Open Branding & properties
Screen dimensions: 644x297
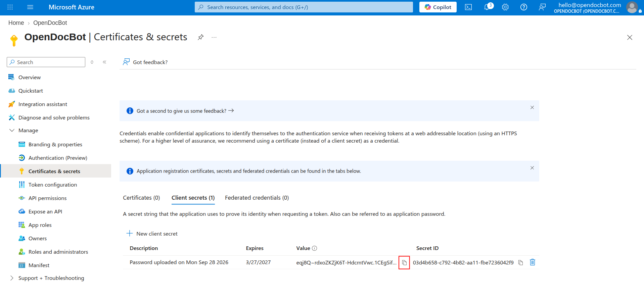56,144
